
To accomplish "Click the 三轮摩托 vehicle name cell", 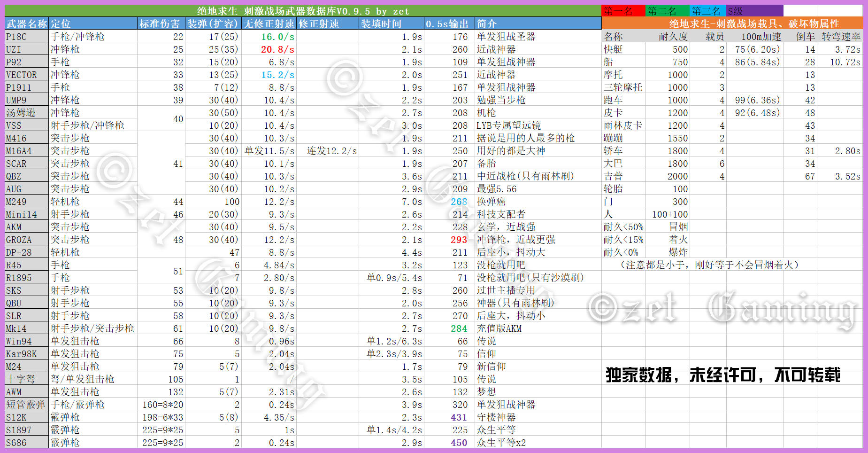I will coord(623,87).
